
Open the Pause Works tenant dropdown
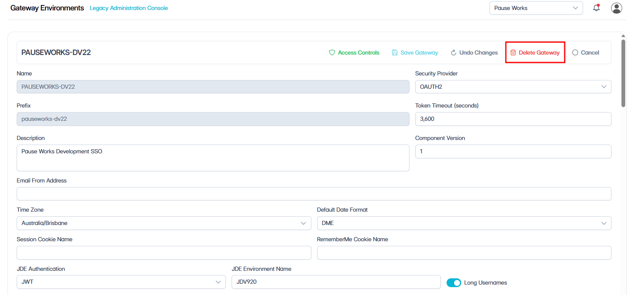click(x=536, y=8)
